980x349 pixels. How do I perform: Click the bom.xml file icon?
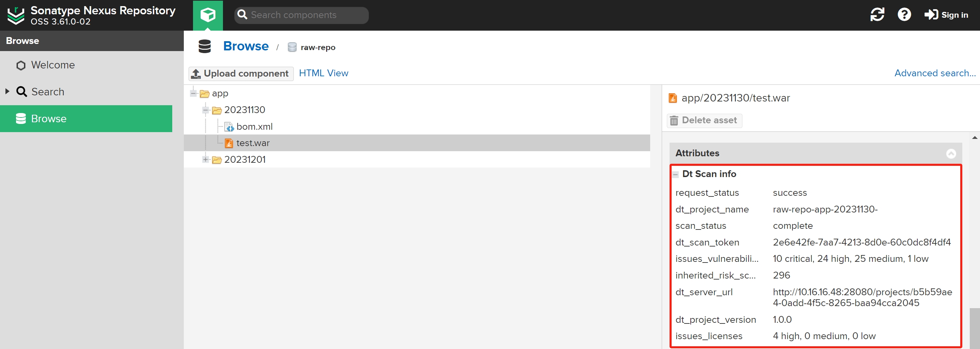(x=229, y=127)
